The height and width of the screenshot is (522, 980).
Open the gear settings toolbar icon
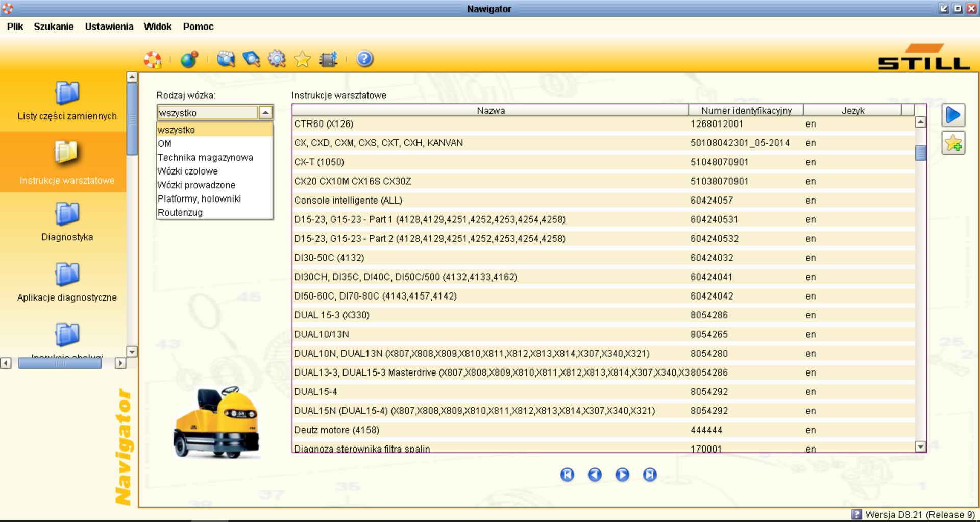277,59
